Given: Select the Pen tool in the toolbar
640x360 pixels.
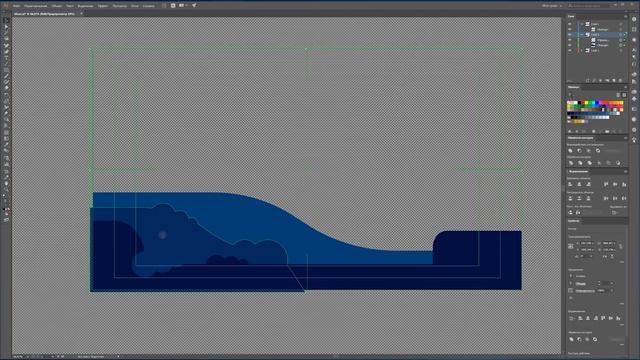Looking at the screenshot, I should (7, 45).
